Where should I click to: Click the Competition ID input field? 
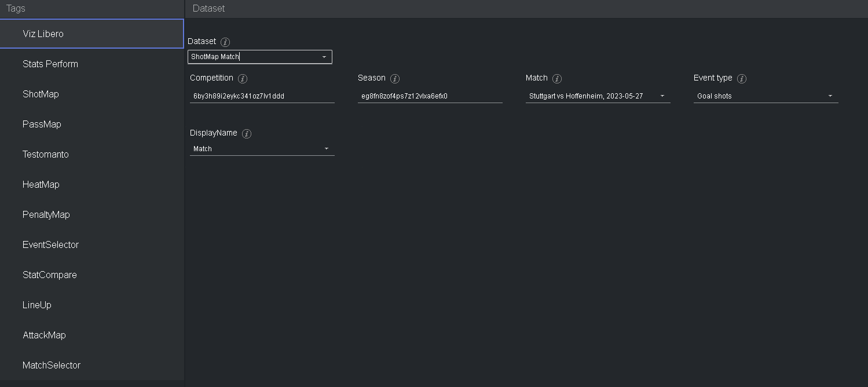coord(262,96)
